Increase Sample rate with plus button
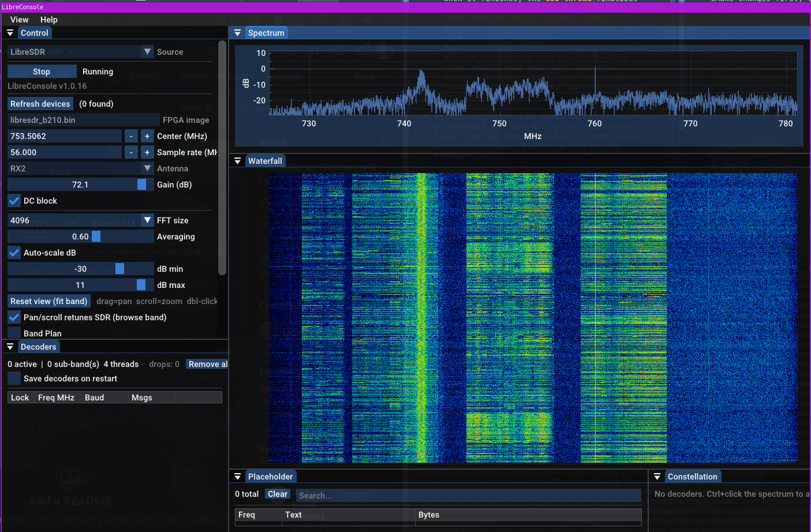 147,152
